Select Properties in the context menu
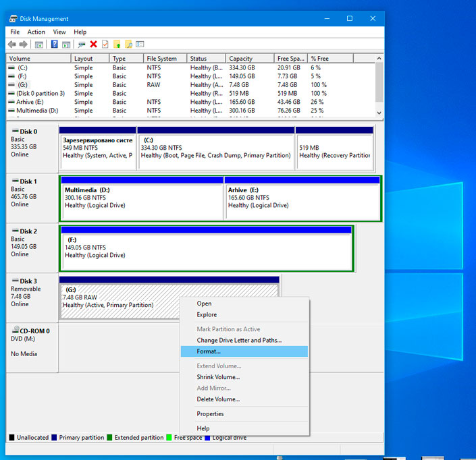Viewport: 476px width, 460px height. tap(244, 414)
